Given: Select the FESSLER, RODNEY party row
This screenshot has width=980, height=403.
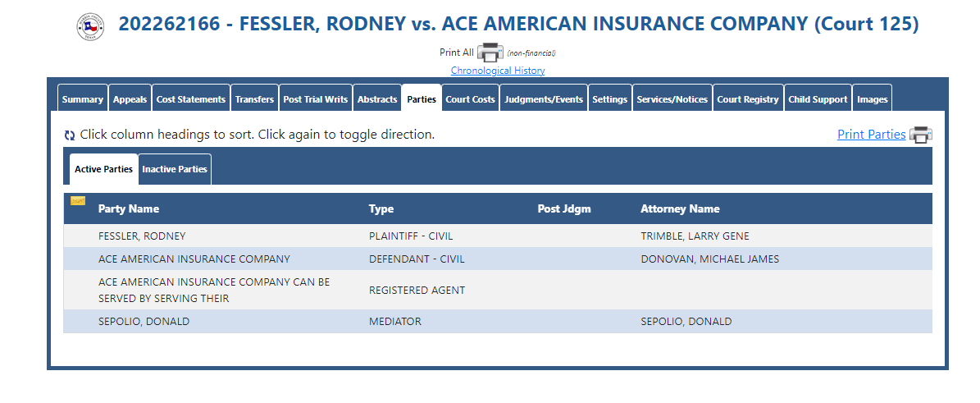Looking at the screenshot, I should point(498,236).
